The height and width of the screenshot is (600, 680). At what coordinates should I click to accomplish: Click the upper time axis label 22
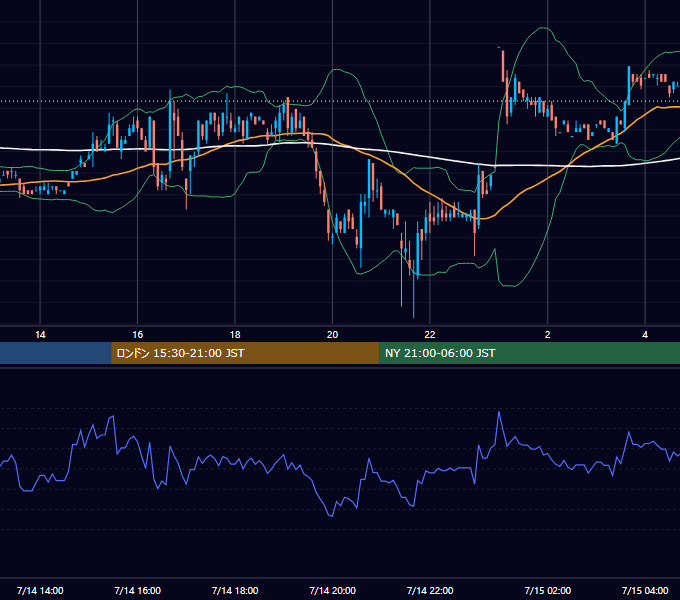[430, 335]
